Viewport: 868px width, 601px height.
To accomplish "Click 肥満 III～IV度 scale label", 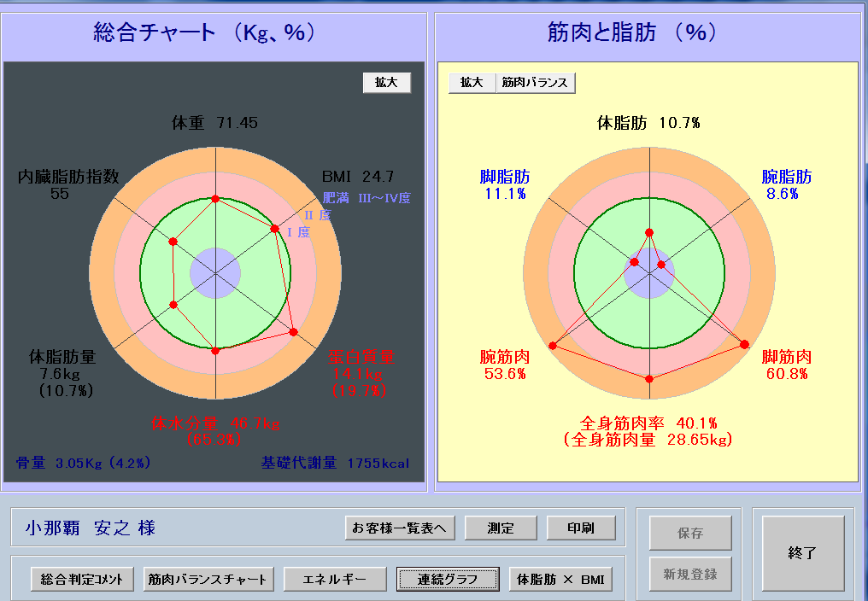I will click(x=367, y=198).
